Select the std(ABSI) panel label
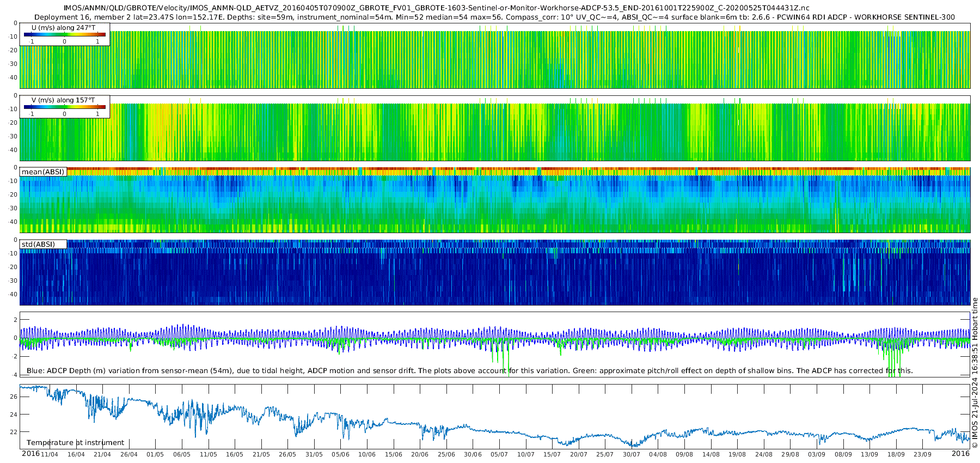Viewport: 980px width, 463px height. pyautogui.click(x=38, y=244)
